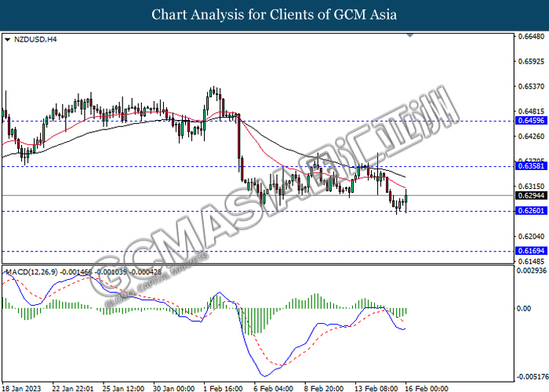Click the 13 Feb 08:00 time label
Screen dimensions: 549x392
pos(376,388)
